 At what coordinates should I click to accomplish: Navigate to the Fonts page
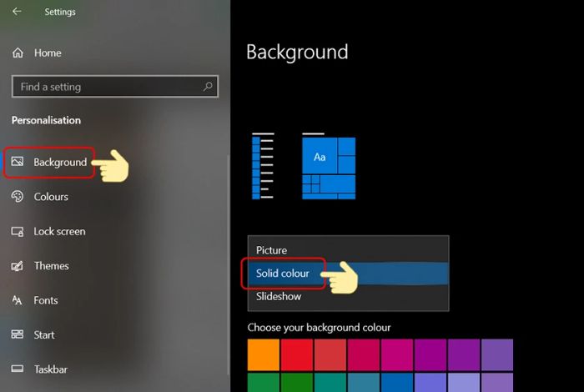pyautogui.click(x=46, y=300)
